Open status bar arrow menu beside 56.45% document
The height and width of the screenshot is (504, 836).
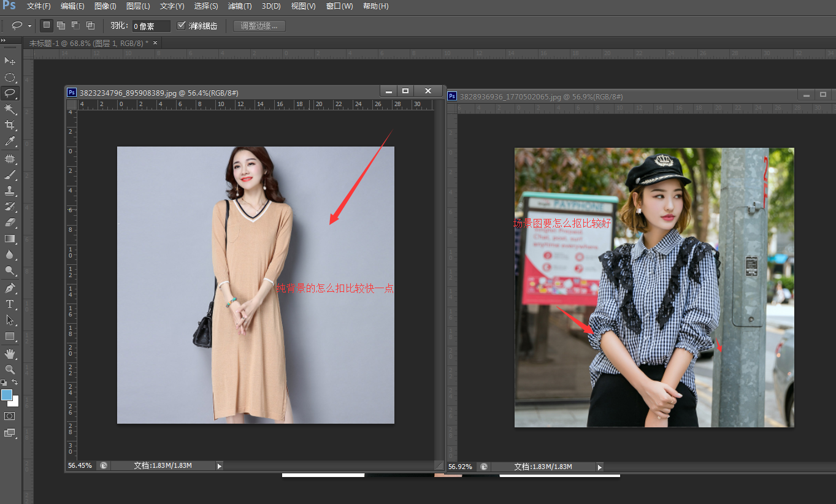pyautogui.click(x=220, y=466)
